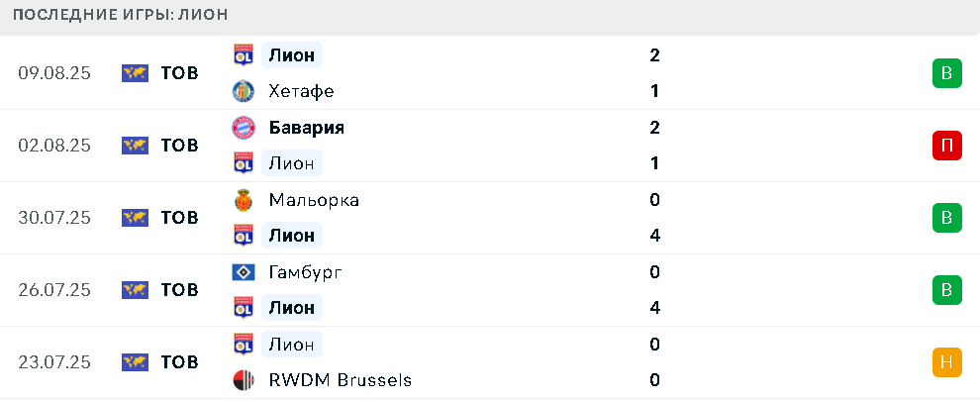Open the Мальорка team link
Image resolution: width=980 pixels, height=401 pixels.
tap(314, 200)
